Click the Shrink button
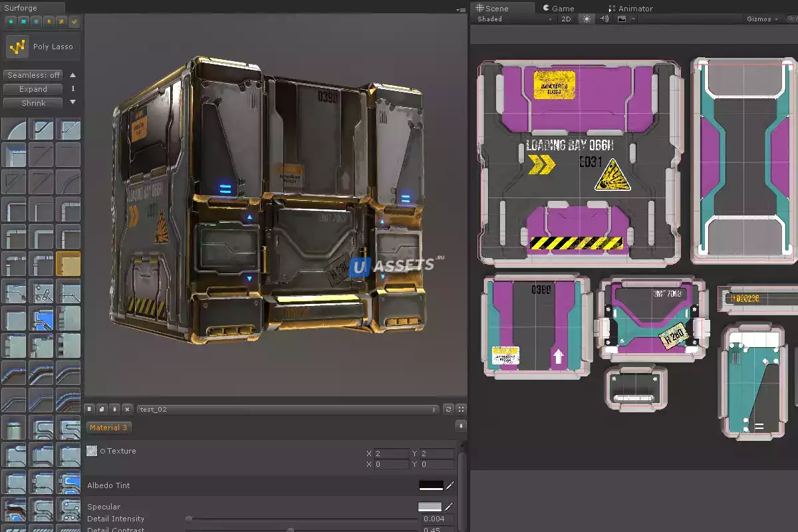 pyautogui.click(x=33, y=103)
